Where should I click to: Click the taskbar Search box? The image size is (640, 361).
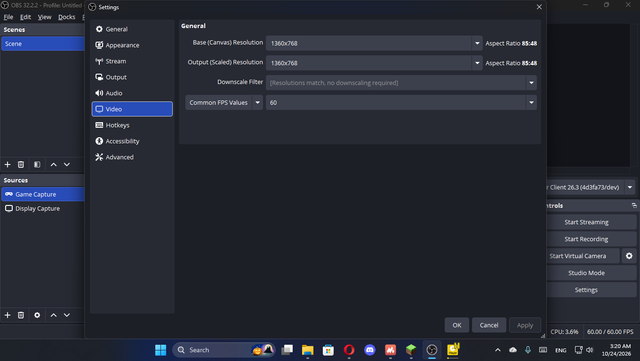(x=224, y=350)
